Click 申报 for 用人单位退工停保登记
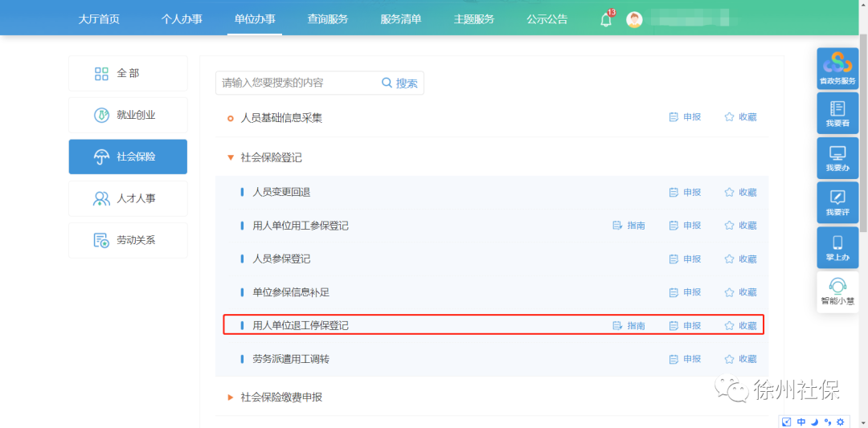The width and height of the screenshot is (868, 428). [685, 326]
